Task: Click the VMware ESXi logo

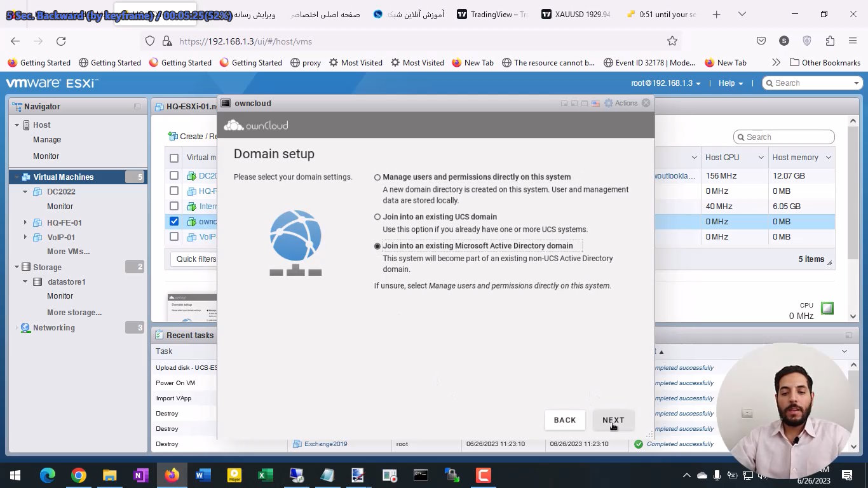Action: (x=52, y=83)
